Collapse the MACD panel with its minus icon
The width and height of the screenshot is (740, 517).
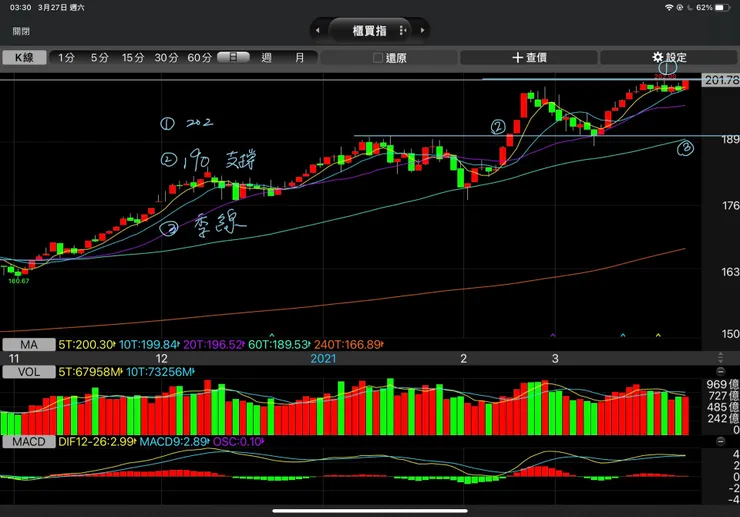[x=721, y=441]
